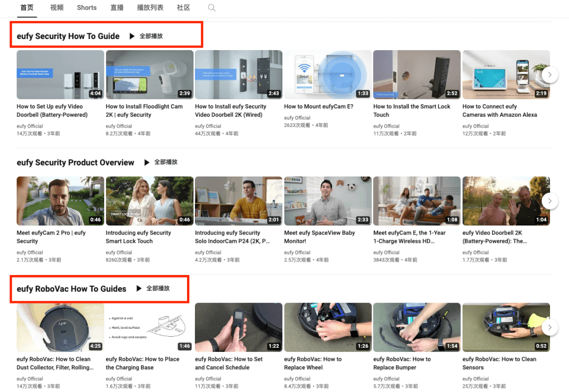Click eufy Official under How to Mount eufyCam E
Image resolution: width=569 pixels, height=392 pixels.
[297, 117]
